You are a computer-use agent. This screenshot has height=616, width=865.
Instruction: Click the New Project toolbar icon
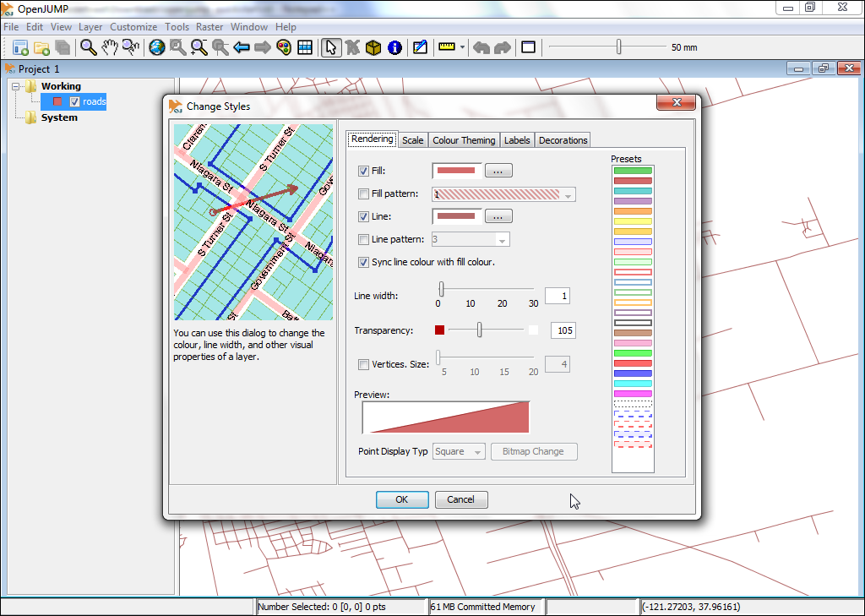(20, 47)
